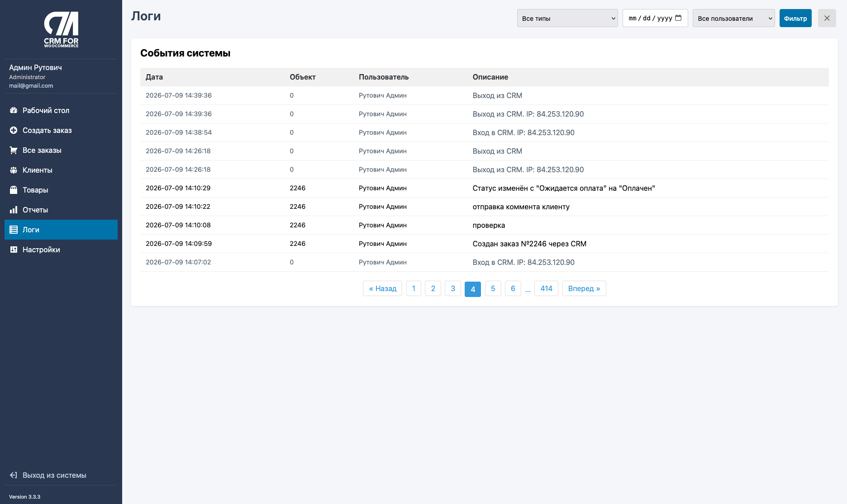This screenshot has height=504, width=847.
Task: Click description Создан заказ №2246 через CRM
Action: (529, 244)
